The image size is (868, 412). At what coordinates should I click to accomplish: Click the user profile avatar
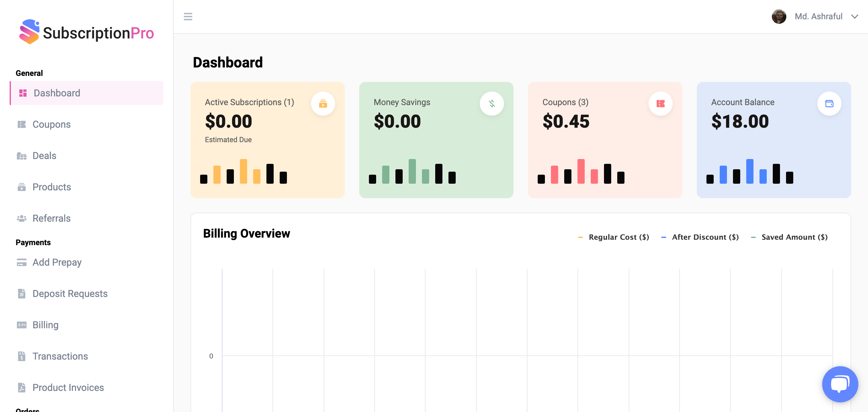(779, 17)
